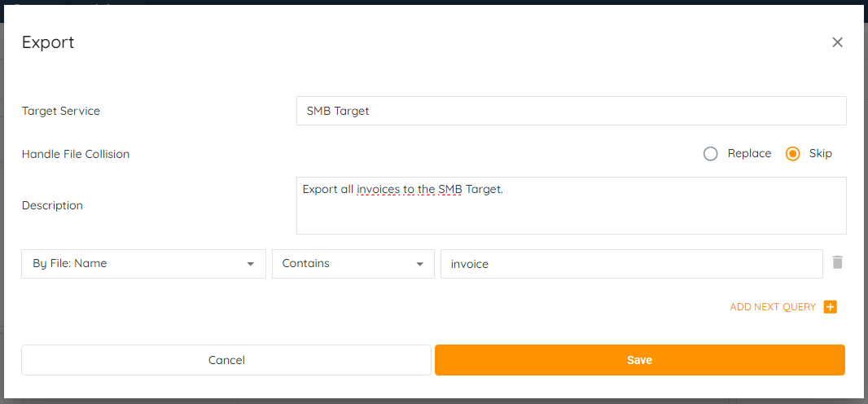Viewport: 868px width, 404px height.
Task: Click the arrow on the "Contains" combo box
Action: 419,264
